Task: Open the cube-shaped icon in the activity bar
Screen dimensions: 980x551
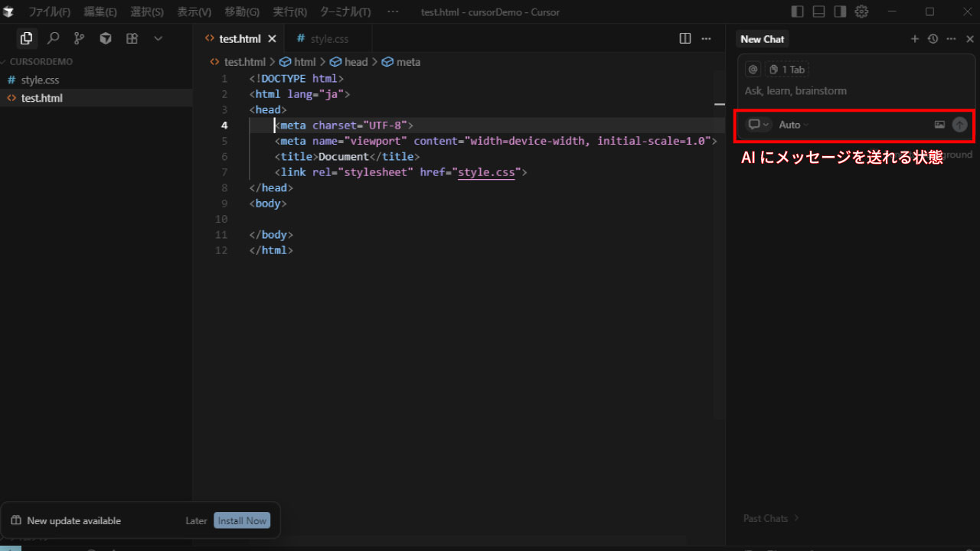Action: pyautogui.click(x=106, y=38)
